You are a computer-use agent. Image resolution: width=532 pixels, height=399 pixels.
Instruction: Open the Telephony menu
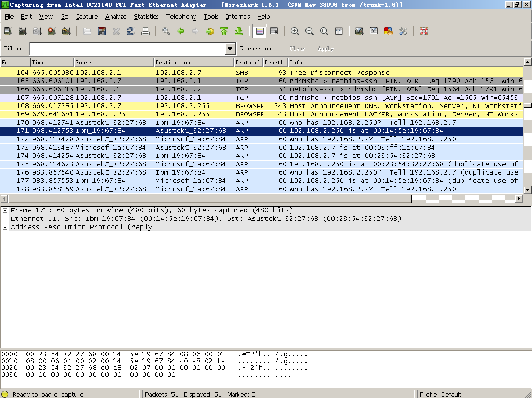181,16
